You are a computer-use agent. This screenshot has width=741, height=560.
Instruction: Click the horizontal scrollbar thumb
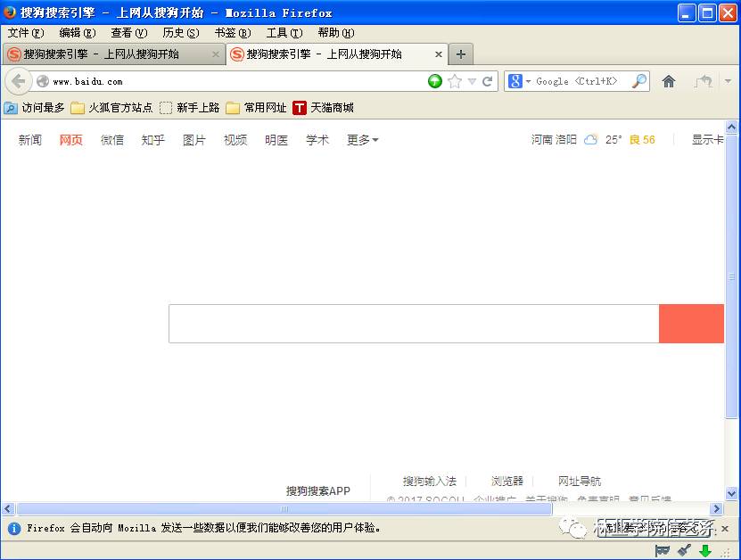(x=284, y=509)
